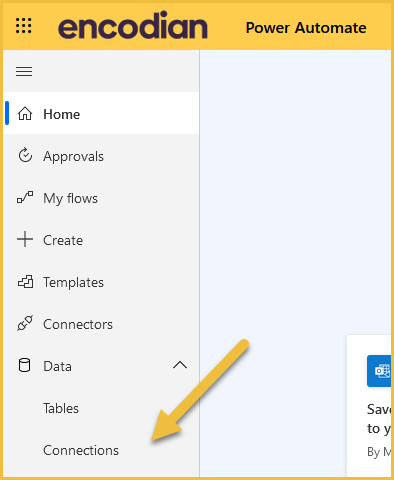Open Tables under Data
Viewport: 394px width, 480px height.
point(61,408)
